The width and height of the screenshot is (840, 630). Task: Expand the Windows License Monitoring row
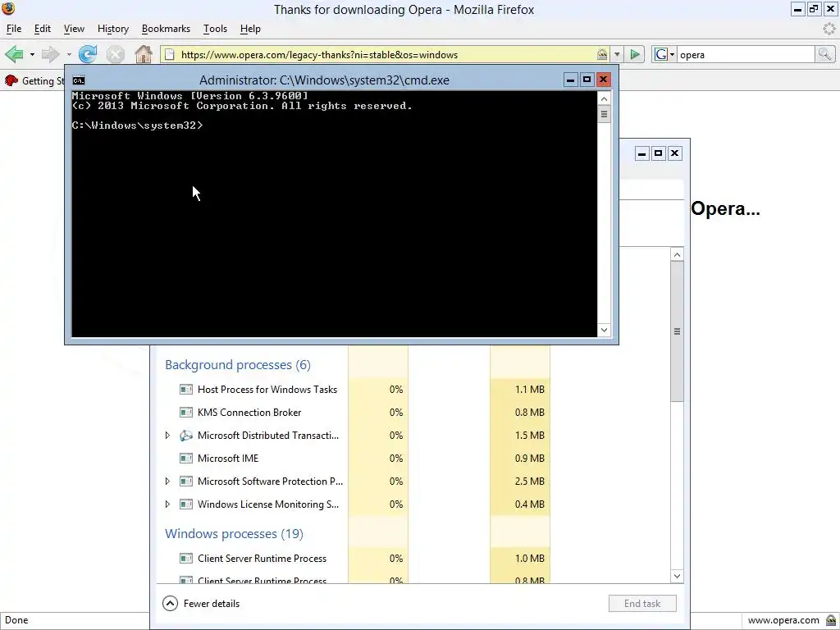[167, 504]
